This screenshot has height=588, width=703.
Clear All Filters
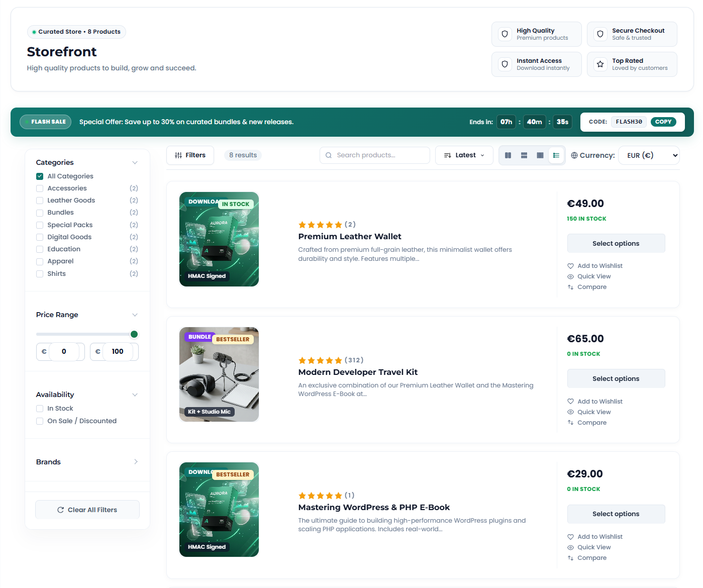(87, 510)
